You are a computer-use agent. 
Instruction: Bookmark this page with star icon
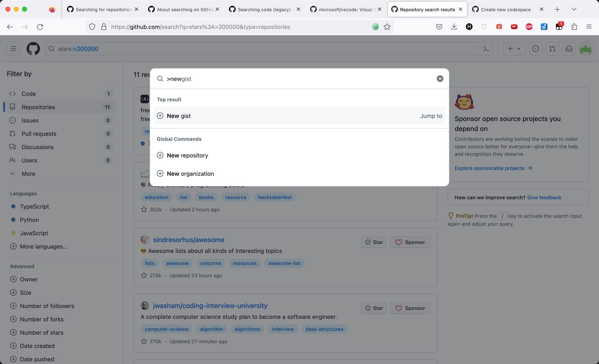[x=387, y=27]
